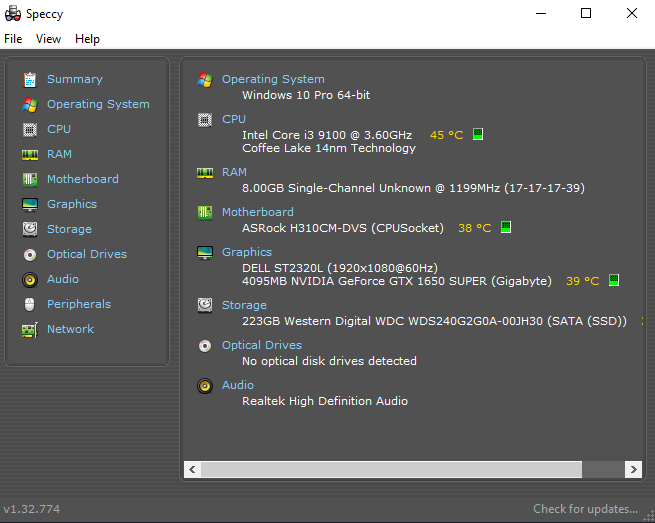Click the Motherboard icon in main panel
This screenshot has height=523, width=655.
[x=205, y=213]
